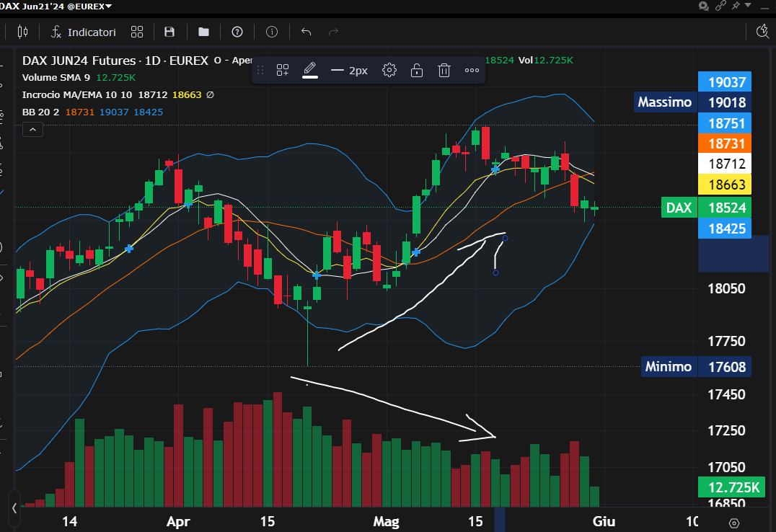Image resolution: width=776 pixels, height=532 pixels.
Task: Open help via the question mark icon
Action: 237,32
